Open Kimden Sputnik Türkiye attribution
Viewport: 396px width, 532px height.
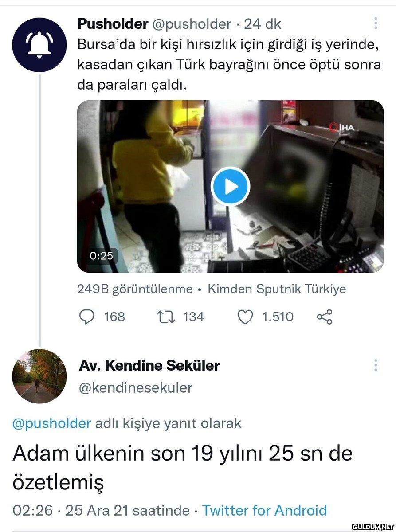click(x=277, y=289)
